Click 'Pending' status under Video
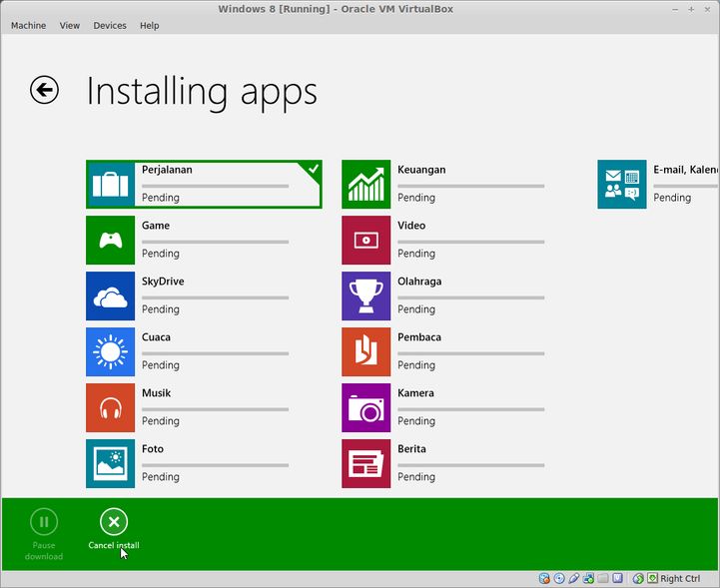The width and height of the screenshot is (720, 588). [x=416, y=254]
